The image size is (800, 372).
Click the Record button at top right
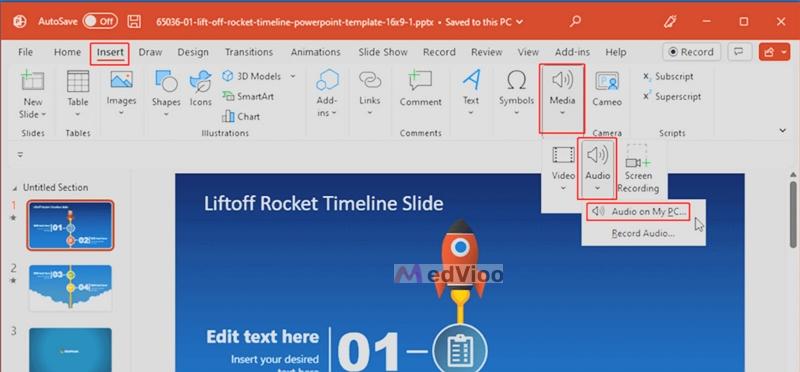coord(691,52)
